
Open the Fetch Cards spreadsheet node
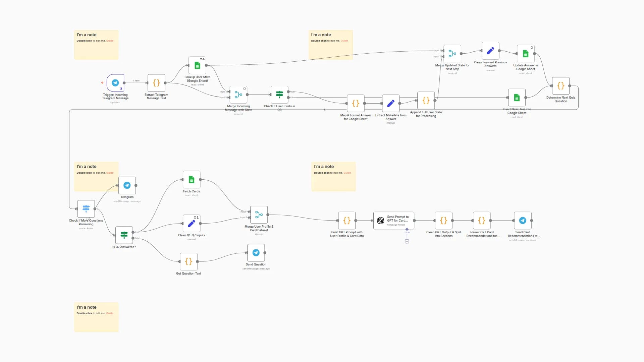tap(191, 180)
